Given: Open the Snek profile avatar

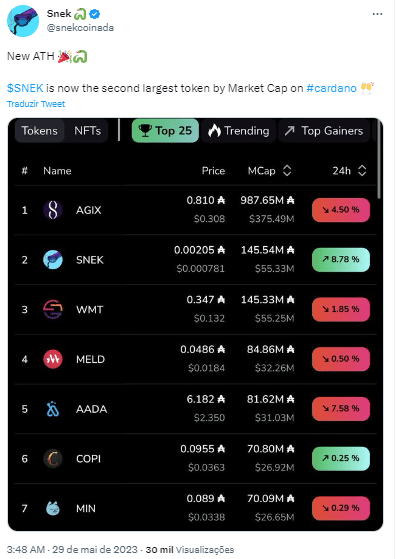Looking at the screenshot, I should (23, 21).
